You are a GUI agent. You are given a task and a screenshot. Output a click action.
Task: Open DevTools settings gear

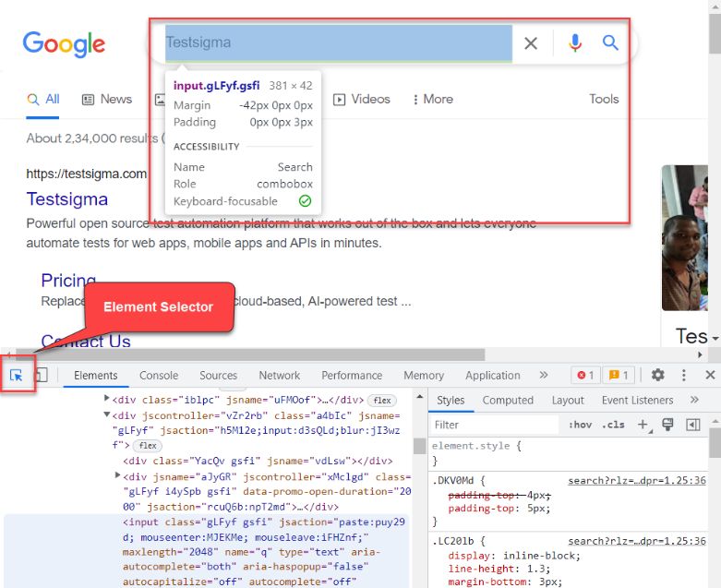click(x=658, y=375)
